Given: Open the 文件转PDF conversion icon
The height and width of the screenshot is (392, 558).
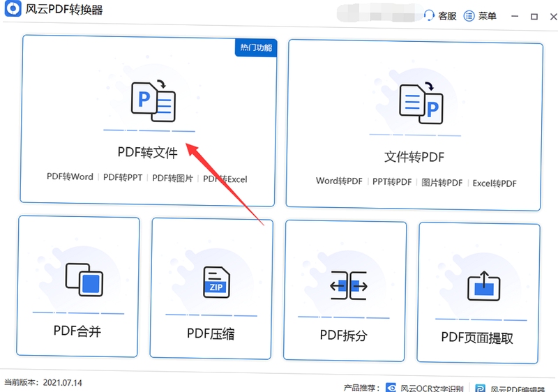Looking at the screenshot, I should 421,103.
